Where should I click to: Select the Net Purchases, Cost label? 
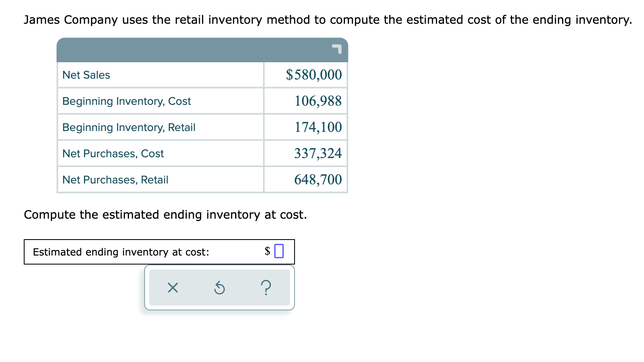pos(113,154)
